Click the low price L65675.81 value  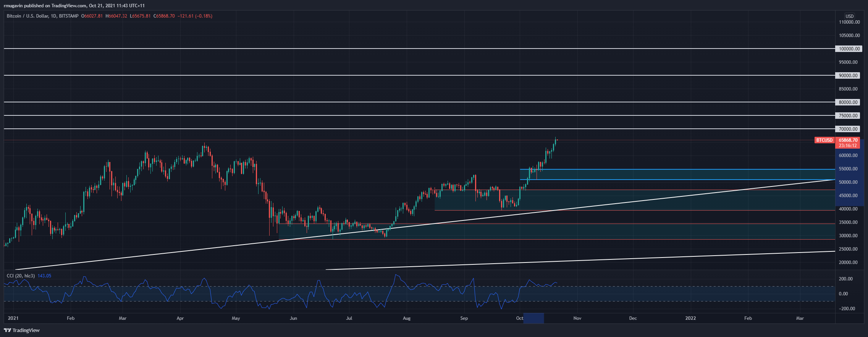coord(140,16)
